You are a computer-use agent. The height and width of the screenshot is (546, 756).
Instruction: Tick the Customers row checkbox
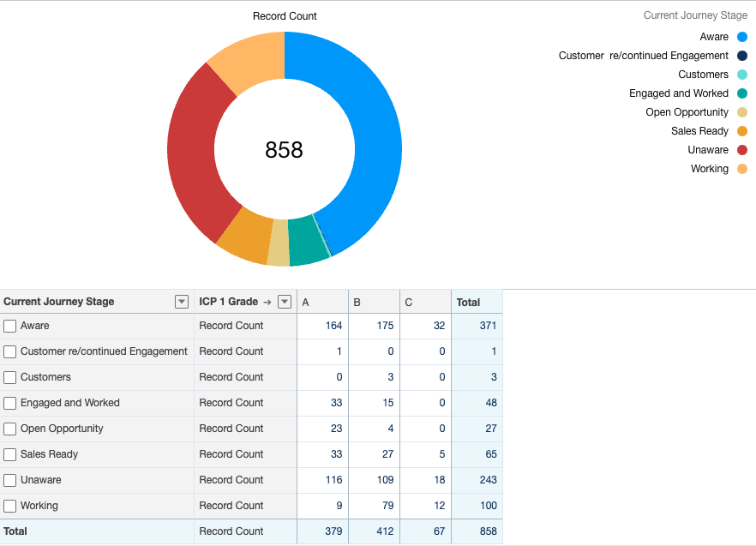[x=10, y=377]
